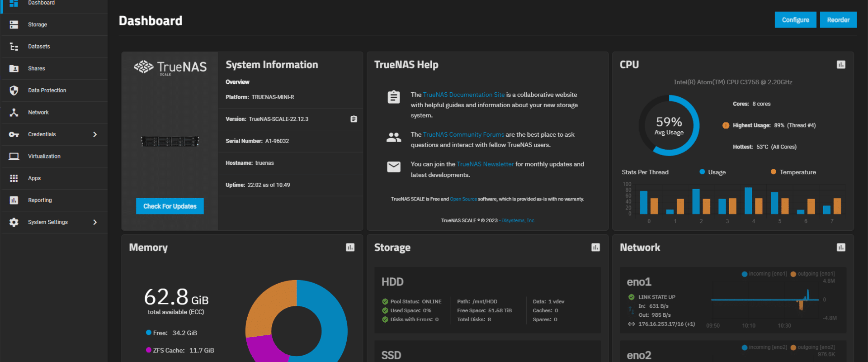
Task: Open the Dashboard sidebar icon
Action: coord(14,3)
